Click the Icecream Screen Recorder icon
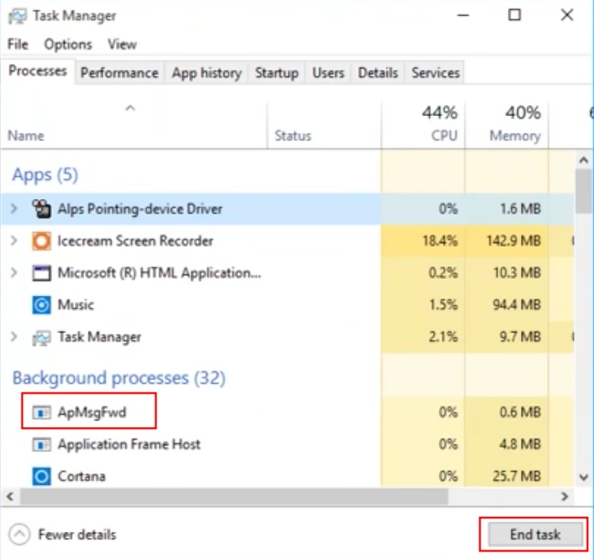The height and width of the screenshot is (560, 594). [41, 241]
